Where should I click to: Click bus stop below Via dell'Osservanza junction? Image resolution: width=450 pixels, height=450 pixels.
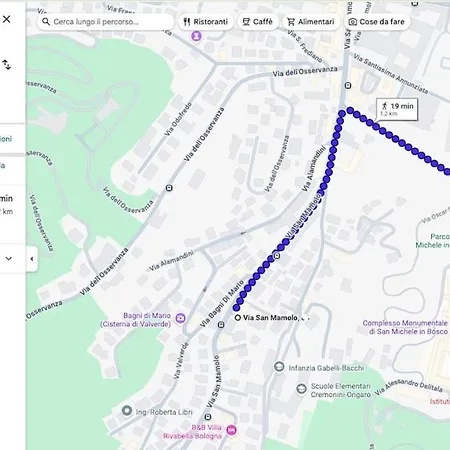pyautogui.click(x=348, y=86)
